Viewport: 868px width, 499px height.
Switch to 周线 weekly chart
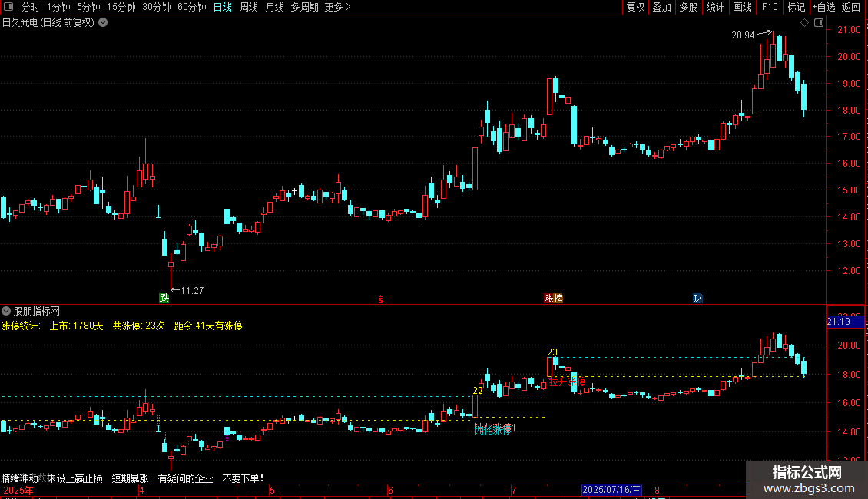tap(249, 7)
